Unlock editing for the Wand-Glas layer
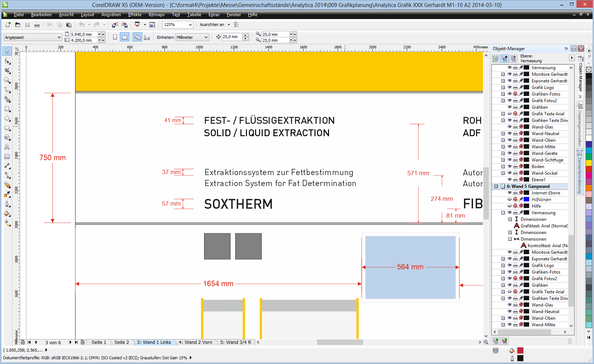The height and width of the screenshot is (364, 594). click(521, 127)
